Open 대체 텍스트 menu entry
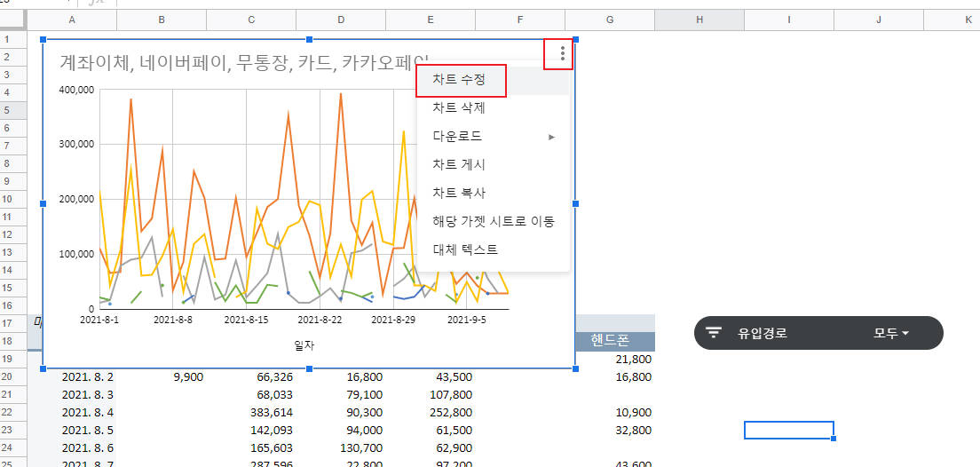This screenshot has height=467, width=980. click(465, 249)
